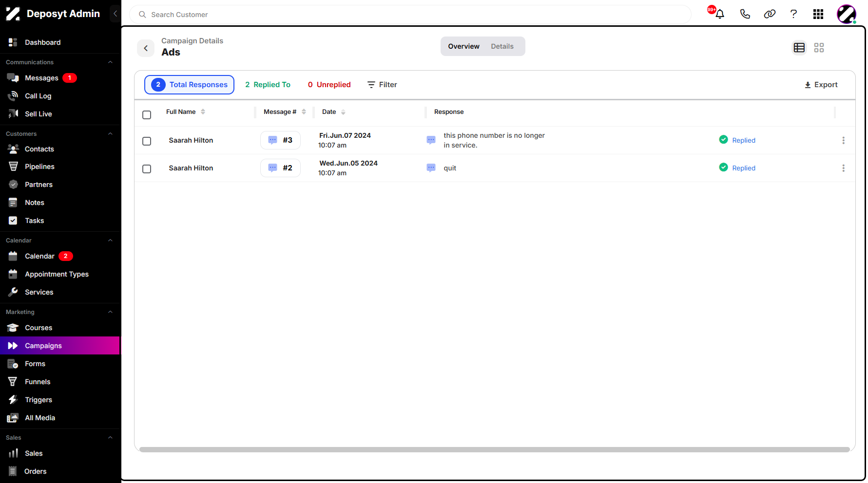Screen dimensions: 868x483
Task: Open the notifications bell icon
Action: pyautogui.click(x=719, y=14)
